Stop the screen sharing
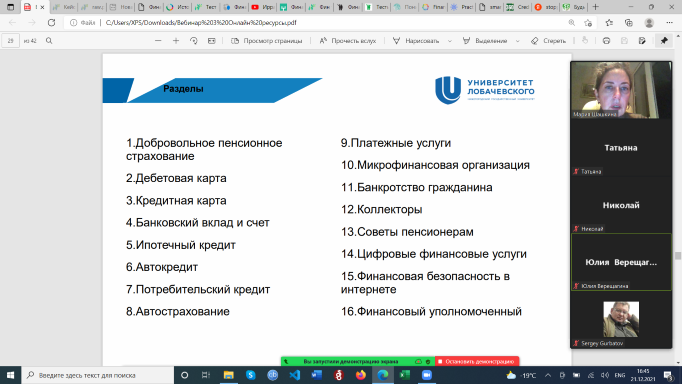682x384 pixels. click(x=477, y=361)
